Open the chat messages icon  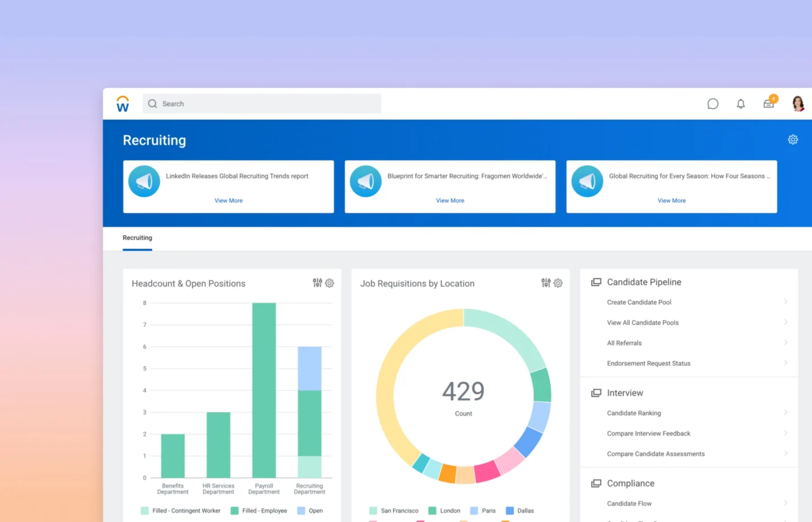pos(713,104)
